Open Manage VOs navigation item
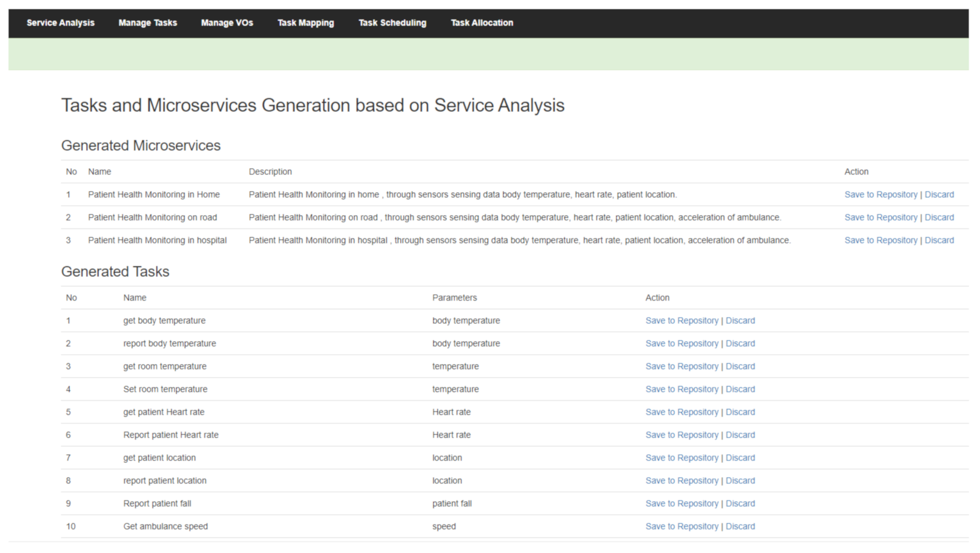Viewport: 980px width, 553px height. (x=227, y=23)
